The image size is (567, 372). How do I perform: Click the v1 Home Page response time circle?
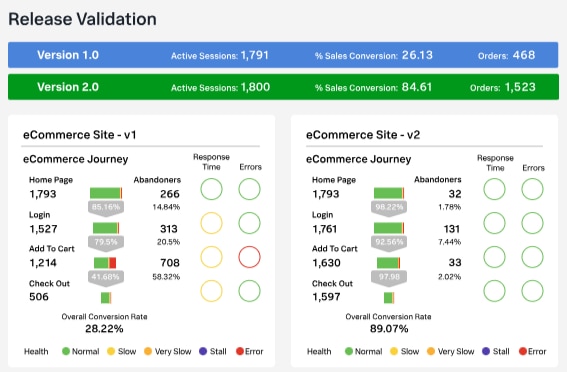pyautogui.click(x=212, y=189)
